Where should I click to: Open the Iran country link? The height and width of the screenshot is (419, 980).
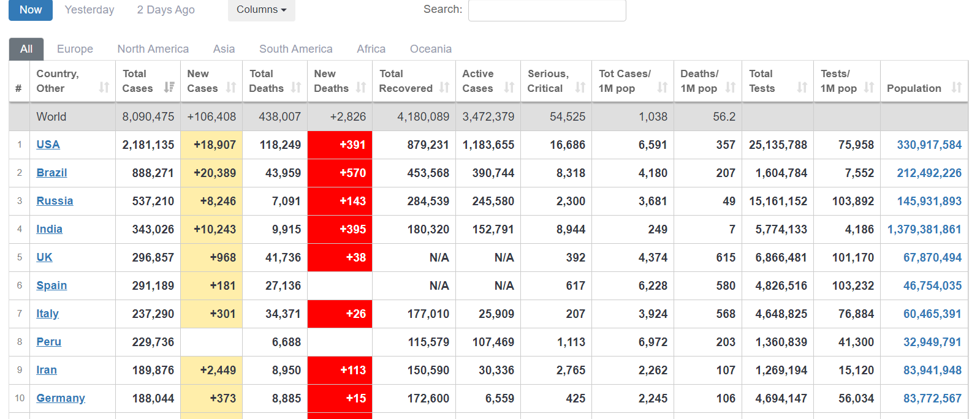(x=47, y=370)
